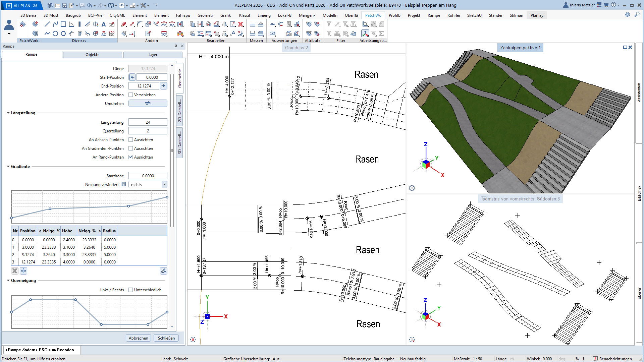
Task: Switch to the Objekte tab
Action: pyautogui.click(x=92, y=55)
